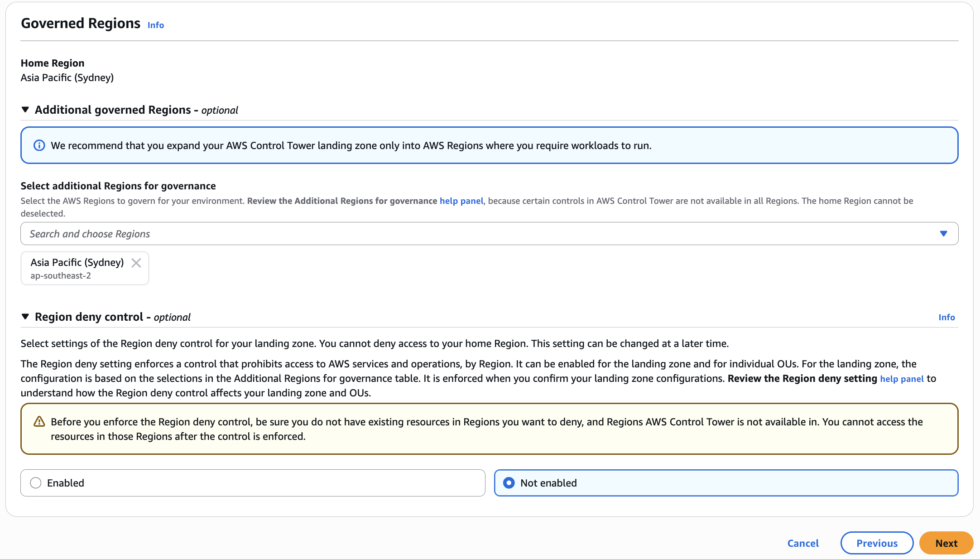This screenshot has width=980, height=559.
Task: Click the Next button
Action: click(946, 543)
